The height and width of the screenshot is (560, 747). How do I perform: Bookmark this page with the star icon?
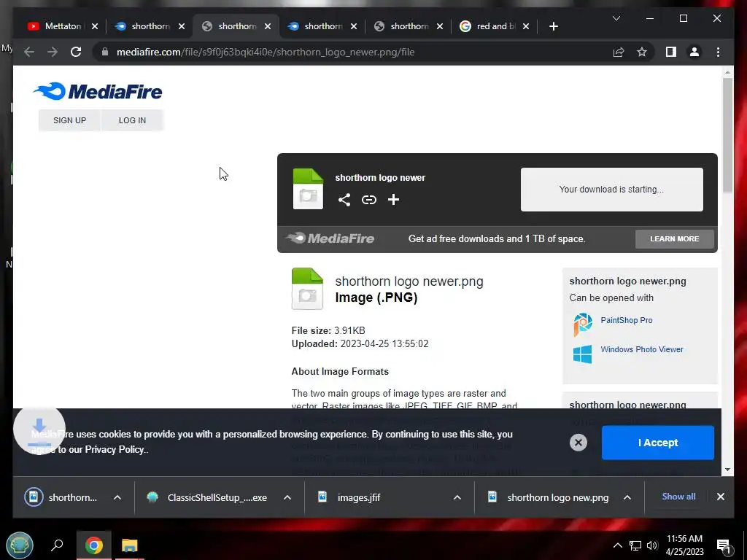642,52
